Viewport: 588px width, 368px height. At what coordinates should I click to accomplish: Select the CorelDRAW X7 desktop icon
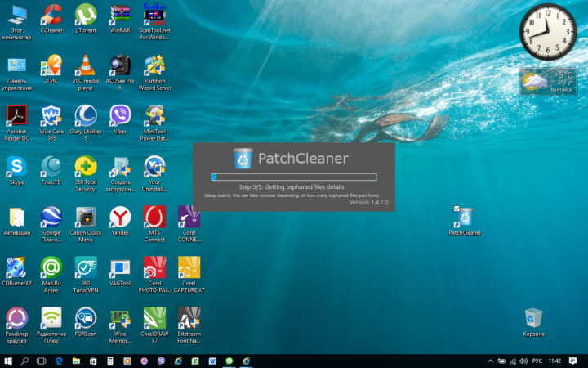point(154,325)
